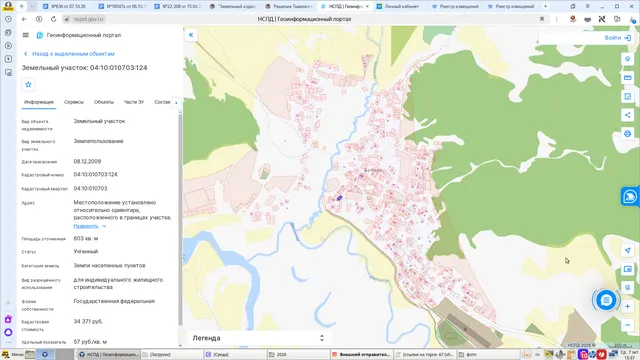Select cadastral quarter 04:10:010703 value
This screenshot has width=640, height=360.
click(x=90, y=189)
